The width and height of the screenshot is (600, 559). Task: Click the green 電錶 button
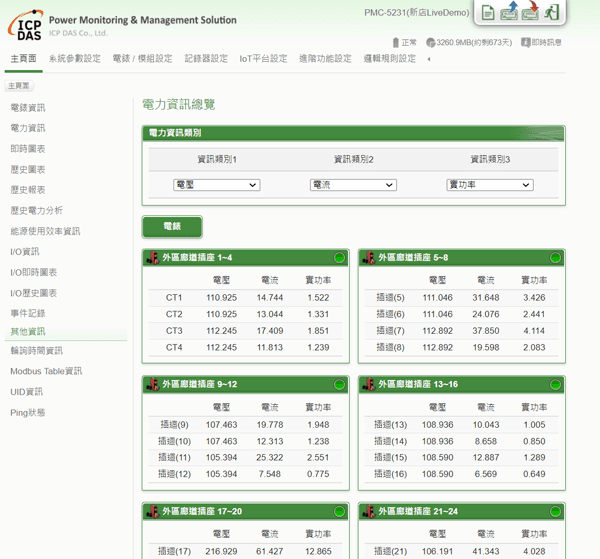(172, 227)
